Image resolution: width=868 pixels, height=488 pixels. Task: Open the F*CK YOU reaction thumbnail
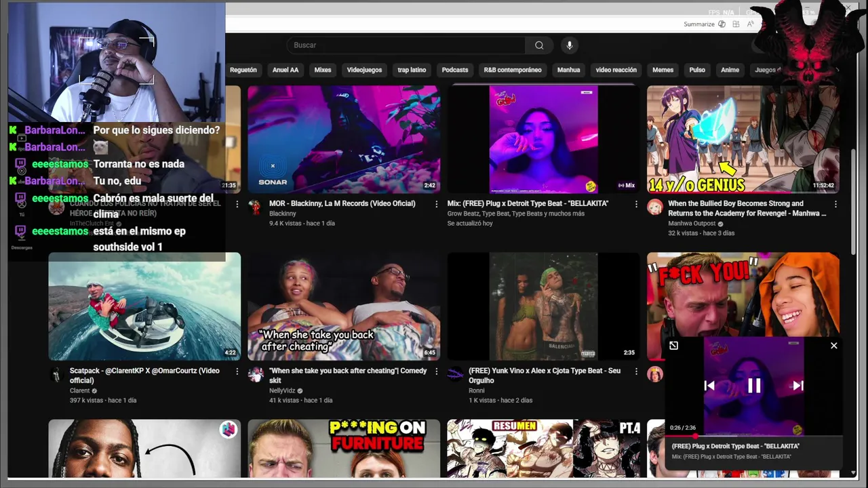(x=743, y=295)
